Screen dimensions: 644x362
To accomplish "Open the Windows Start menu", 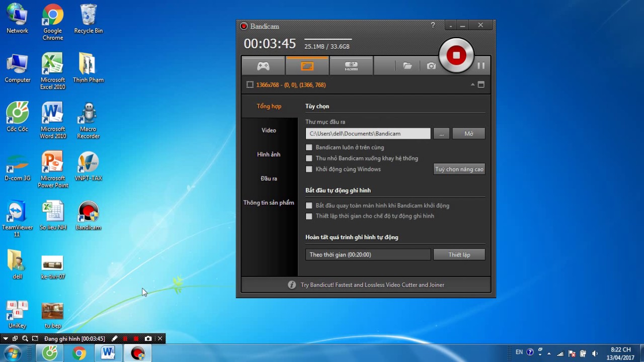I will pyautogui.click(x=13, y=353).
